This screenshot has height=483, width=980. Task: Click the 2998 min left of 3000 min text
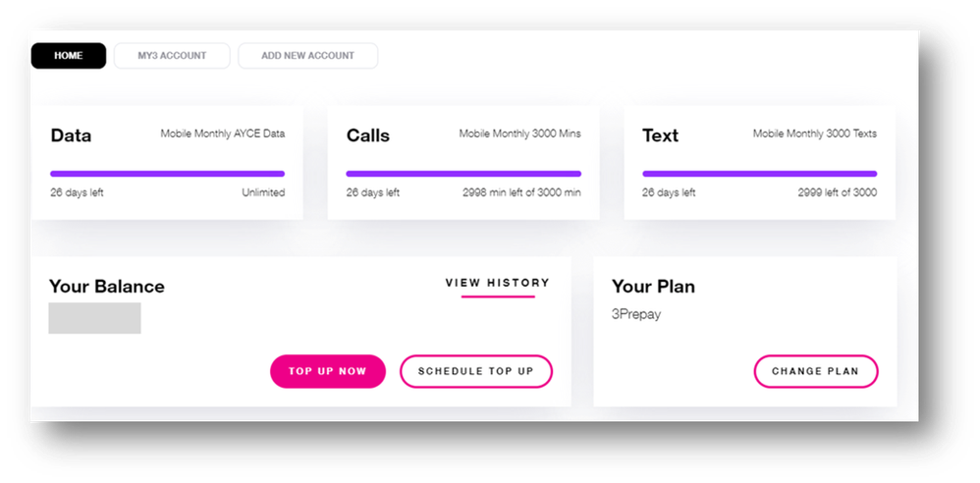tap(521, 192)
